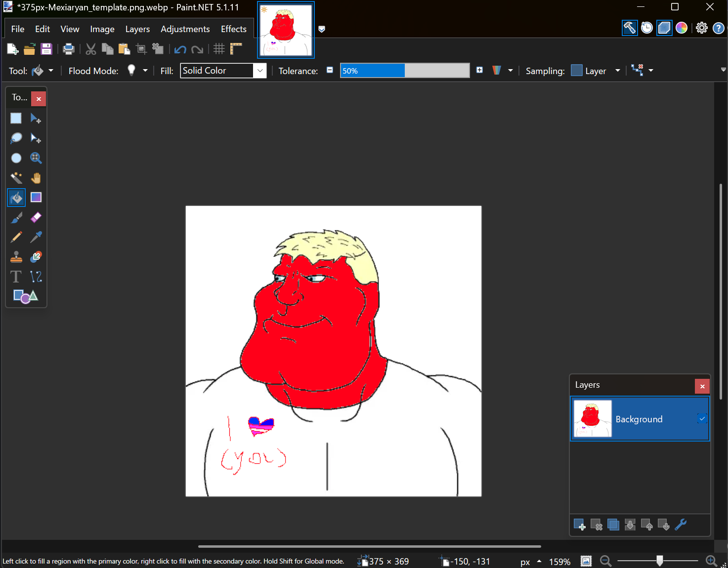Pick the Gradient tool
Image resolution: width=728 pixels, height=568 pixels.
coord(36,198)
